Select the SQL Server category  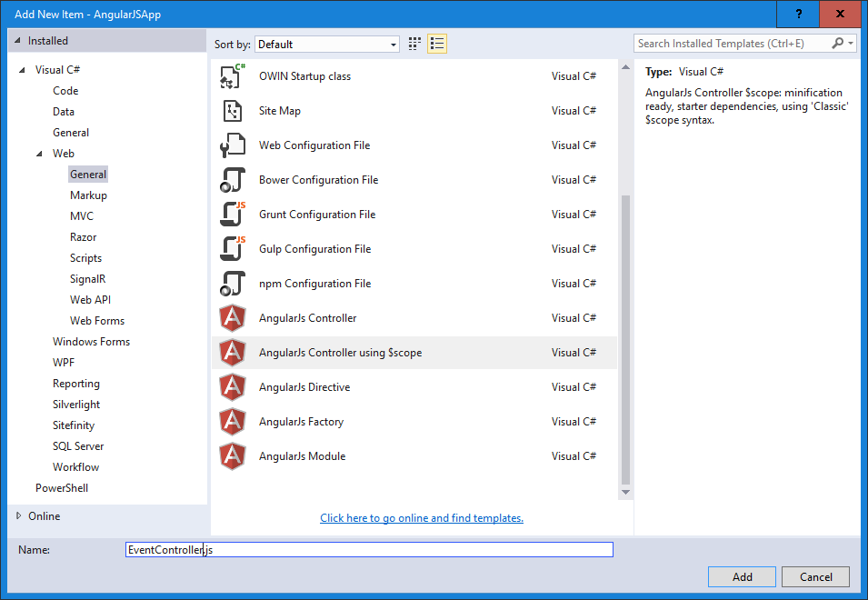point(78,446)
